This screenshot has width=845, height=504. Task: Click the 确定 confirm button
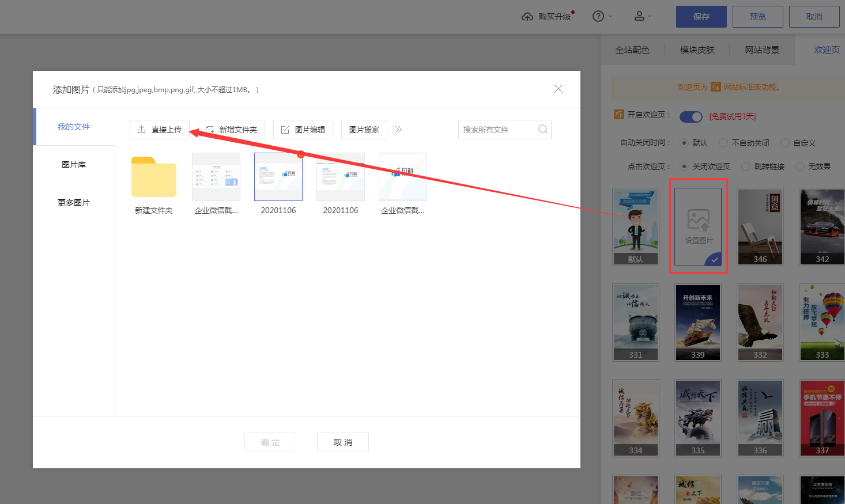pos(270,442)
